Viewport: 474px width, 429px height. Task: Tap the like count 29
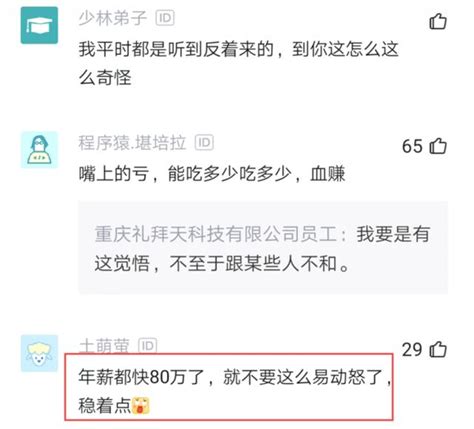pyautogui.click(x=412, y=349)
